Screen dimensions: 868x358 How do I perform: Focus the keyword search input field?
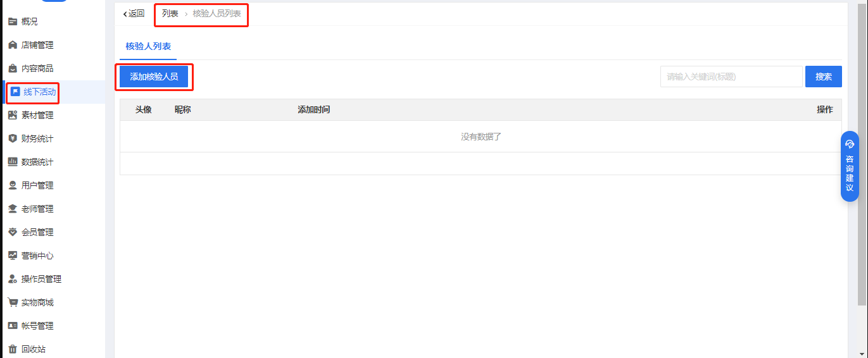coord(731,77)
